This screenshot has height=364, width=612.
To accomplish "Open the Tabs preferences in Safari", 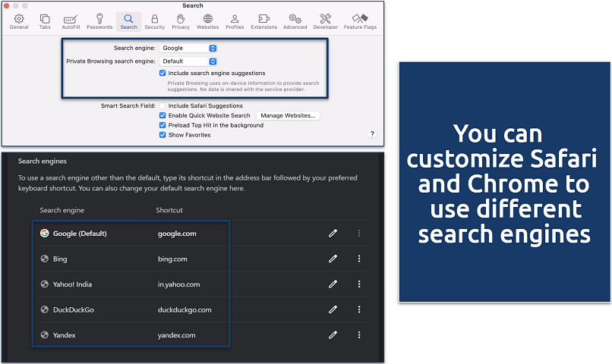I will [x=45, y=22].
